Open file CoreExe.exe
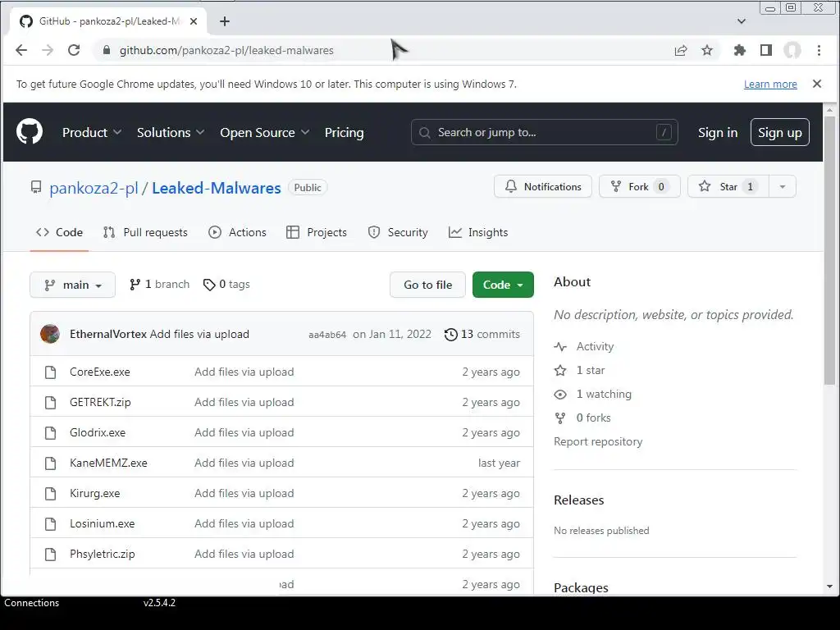The height and width of the screenshot is (630, 840). pos(99,372)
